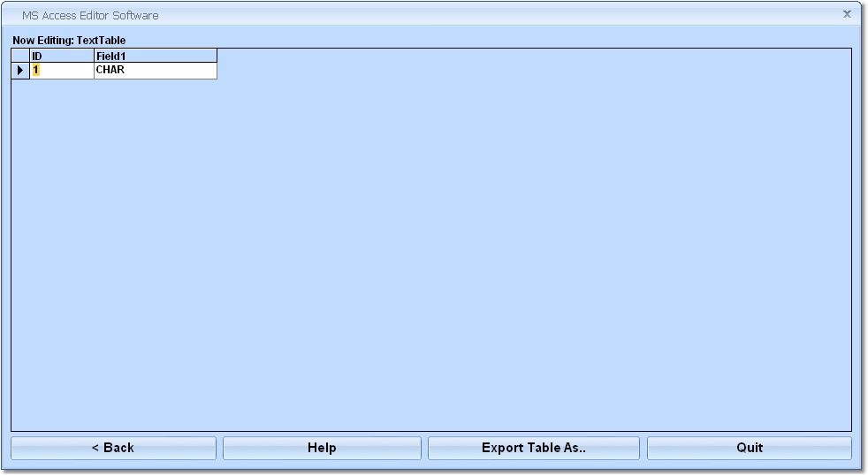This screenshot has height=476, width=868.
Task: Click the 'MS Access Editor Software' window title
Action: pos(90,16)
